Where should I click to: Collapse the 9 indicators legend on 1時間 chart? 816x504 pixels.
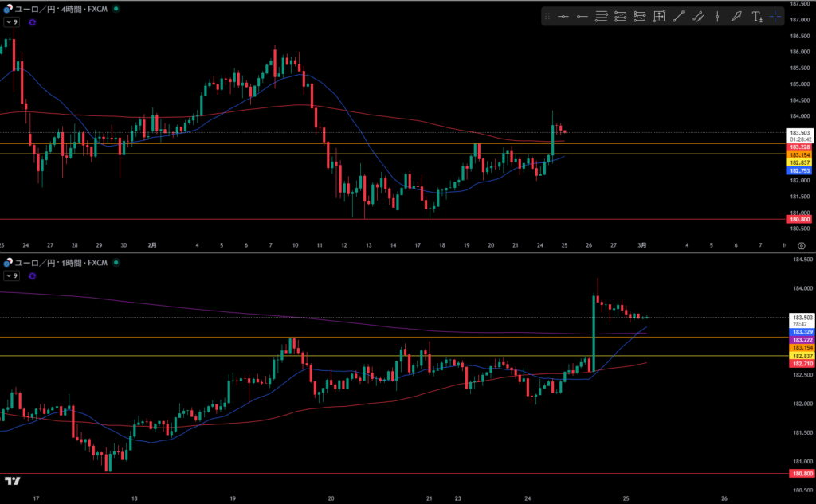coord(11,275)
